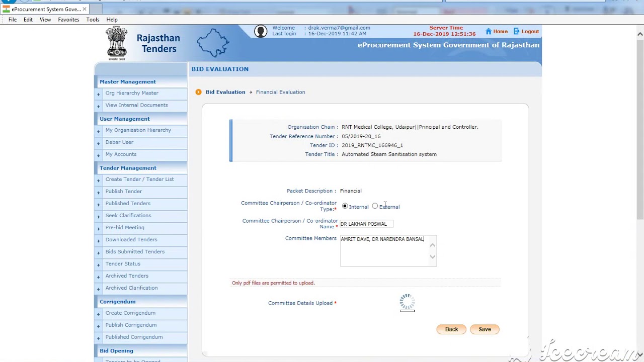
Task: Open the Help menu
Action: click(112, 20)
